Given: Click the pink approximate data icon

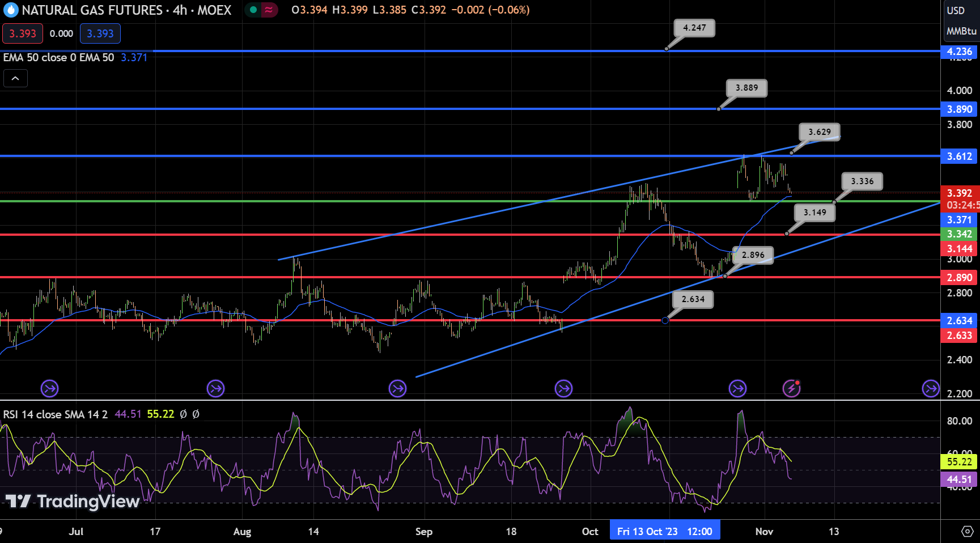Looking at the screenshot, I should tap(269, 10).
